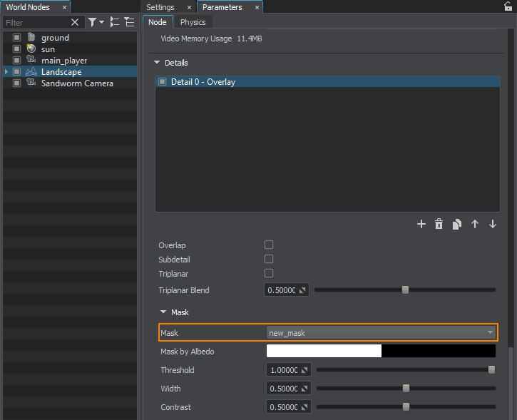Switch to the Settings tab
Viewport: 517px width, 420px height.
click(x=160, y=7)
